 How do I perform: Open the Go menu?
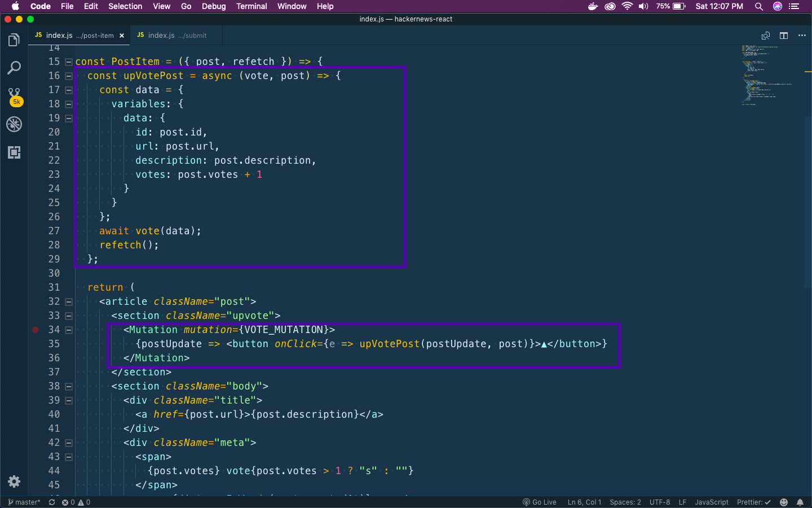click(x=186, y=6)
